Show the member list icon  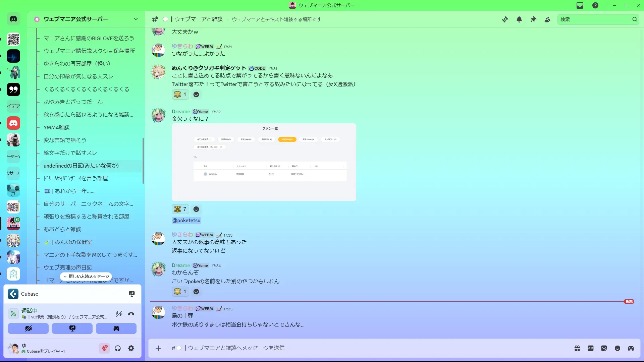[547, 19]
